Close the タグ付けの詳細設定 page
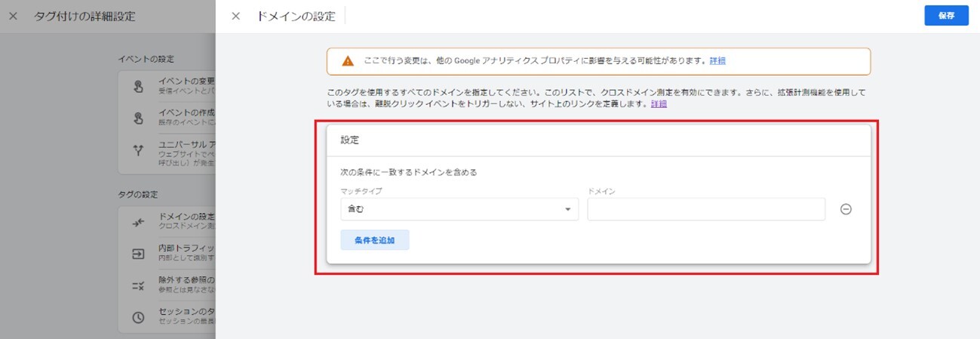This screenshot has width=980, height=339. click(x=14, y=16)
